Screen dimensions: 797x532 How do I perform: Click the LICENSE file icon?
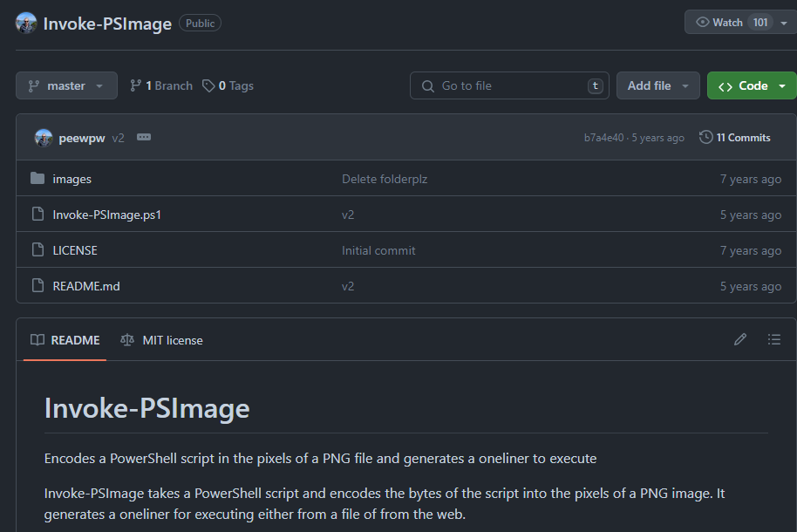37,250
